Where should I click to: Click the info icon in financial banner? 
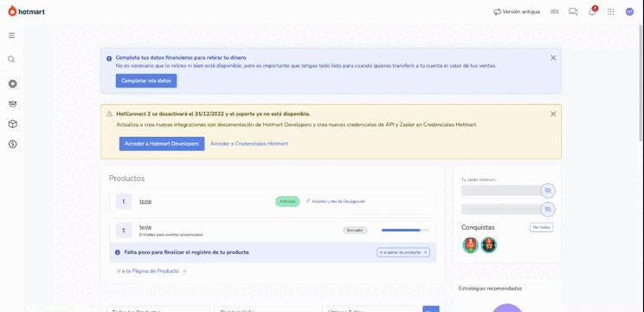(x=109, y=59)
